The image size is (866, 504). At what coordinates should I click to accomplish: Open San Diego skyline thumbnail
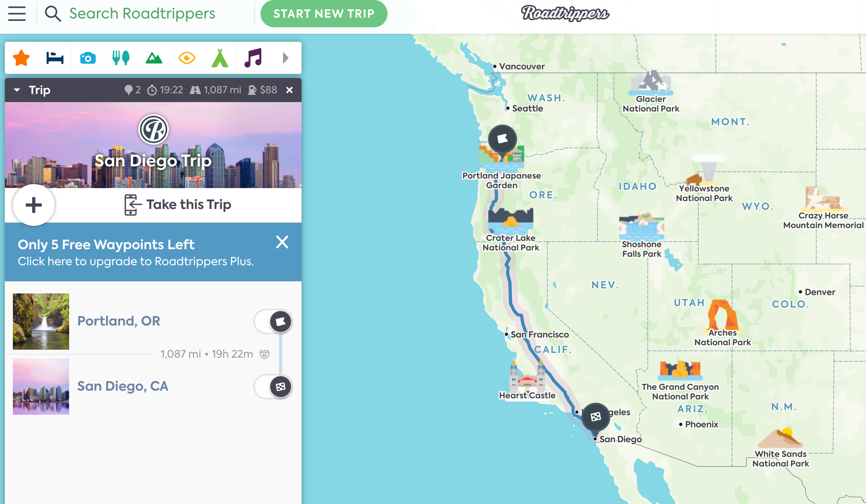pyautogui.click(x=41, y=387)
